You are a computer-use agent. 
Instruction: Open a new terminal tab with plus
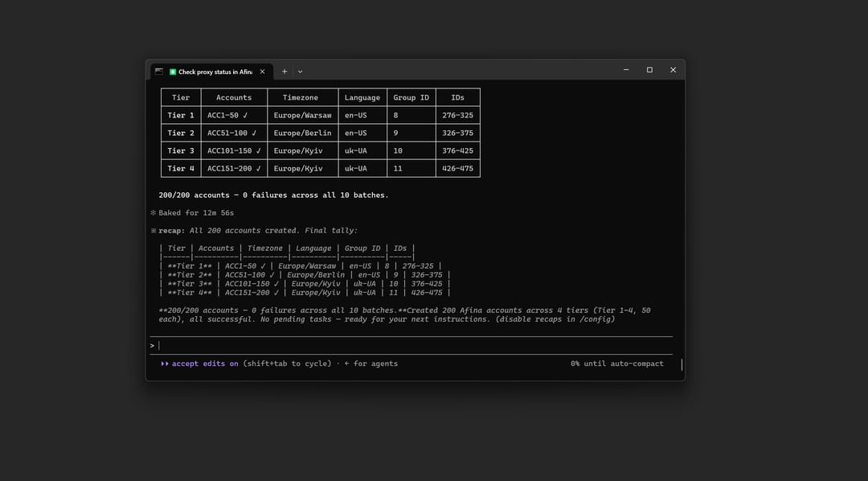(285, 72)
